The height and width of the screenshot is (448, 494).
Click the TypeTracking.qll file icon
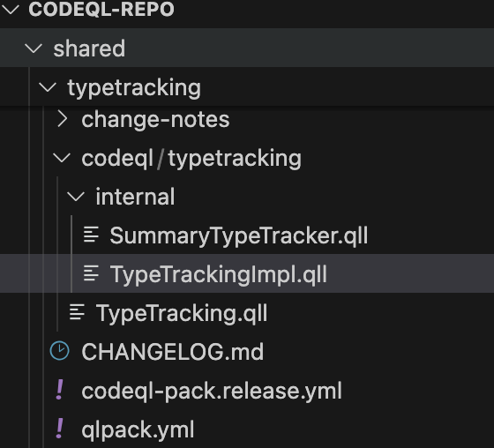(77, 312)
